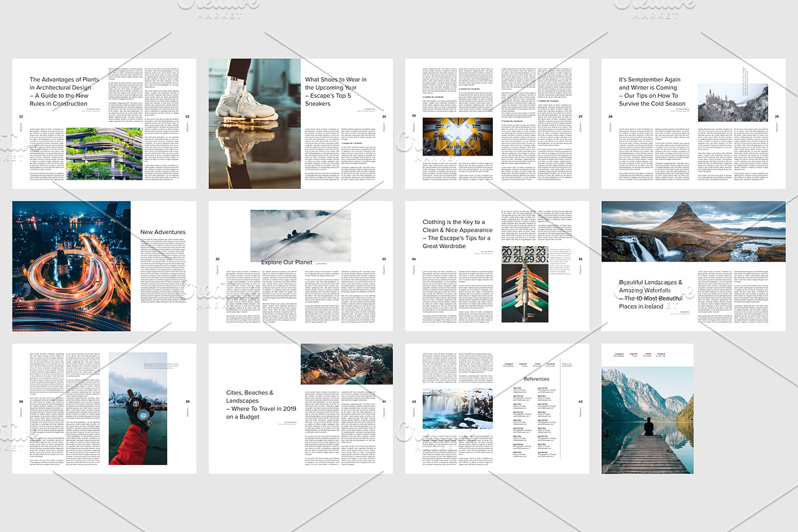
Task: Click 'Instagram' label on the References page
Action: coord(509,363)
